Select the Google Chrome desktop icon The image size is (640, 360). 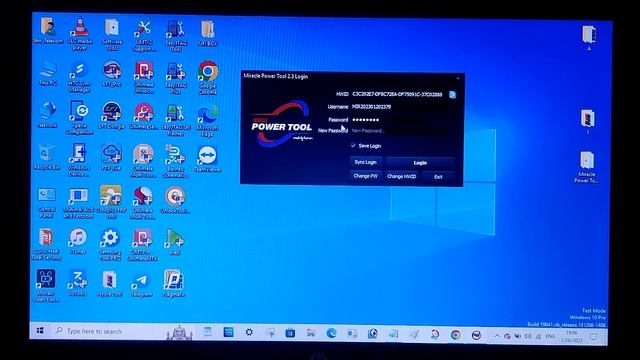208,78
